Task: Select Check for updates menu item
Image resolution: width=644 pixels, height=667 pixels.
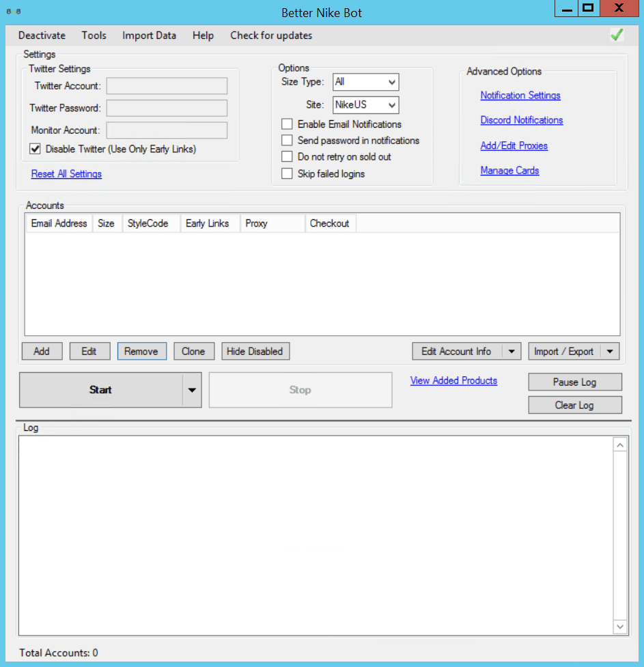Action: coord(271,36)
